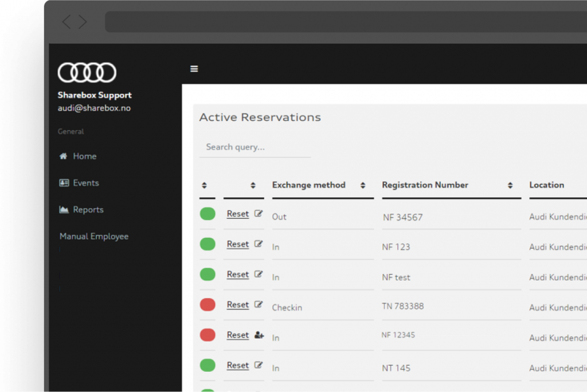Edit the NF 34567 reservation

coord(259,213)
